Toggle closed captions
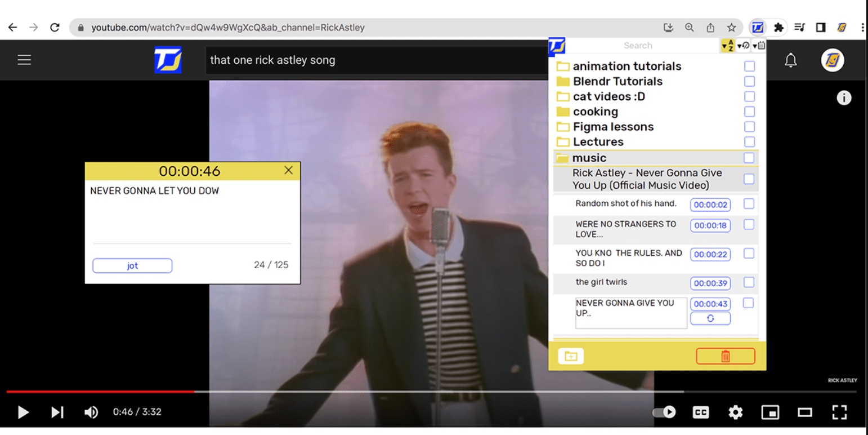This screenshot has width=868, height=435. [x=701, y=412]
